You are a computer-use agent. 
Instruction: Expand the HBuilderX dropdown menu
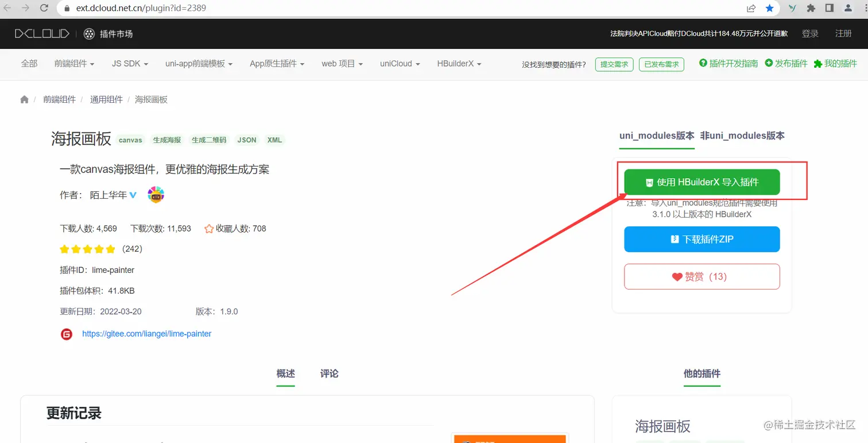tap(459, 64)
